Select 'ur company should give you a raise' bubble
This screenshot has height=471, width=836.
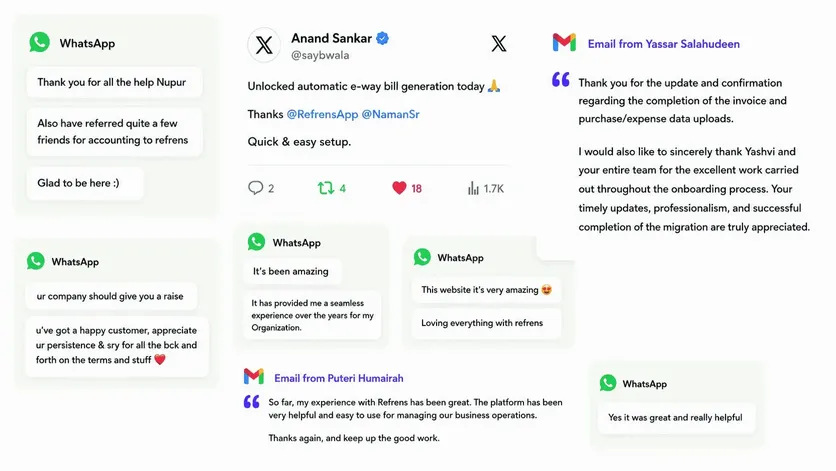111,296
